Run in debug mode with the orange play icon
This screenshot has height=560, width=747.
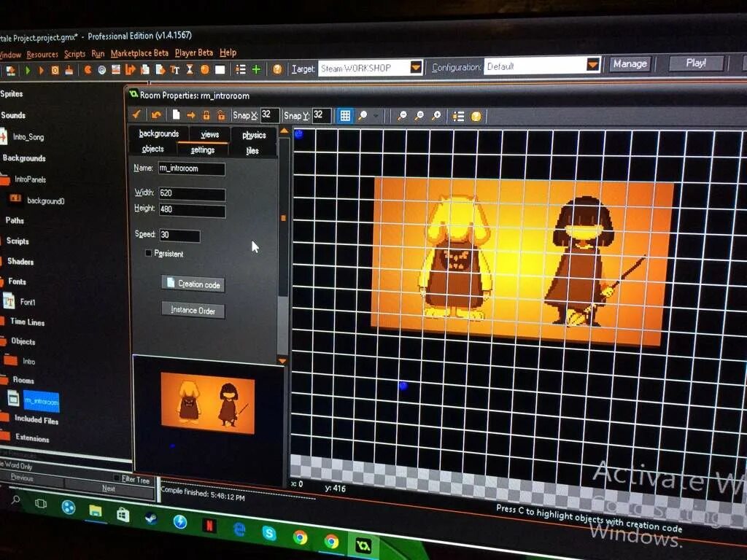(x=41, y=71)
